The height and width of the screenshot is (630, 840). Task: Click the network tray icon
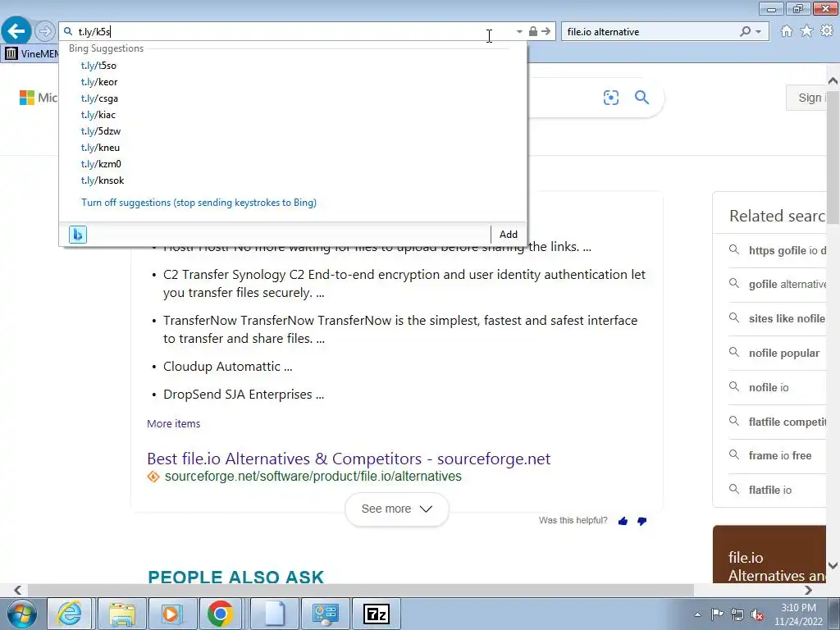pos(737,614)
